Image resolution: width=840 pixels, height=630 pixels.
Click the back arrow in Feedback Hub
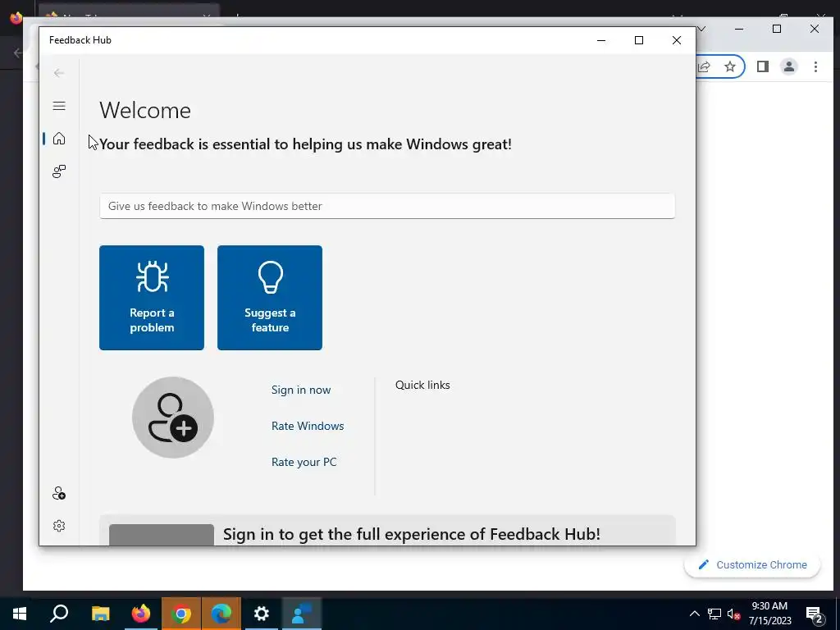click(59, 73)
